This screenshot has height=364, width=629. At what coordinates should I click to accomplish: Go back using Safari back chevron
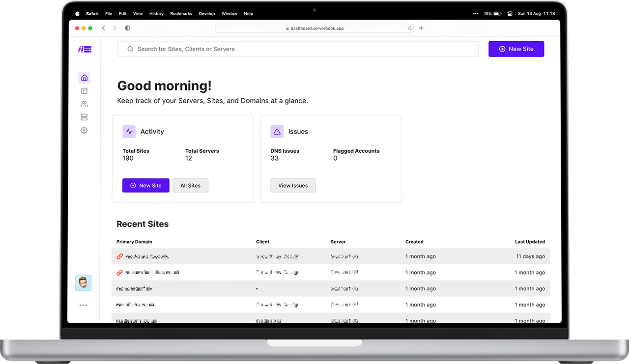[x=103, y=28]
